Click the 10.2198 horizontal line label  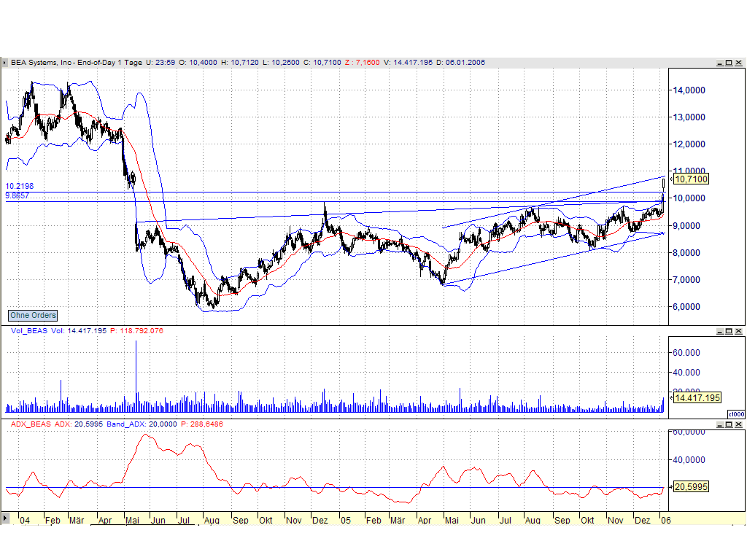pos(19,187)
